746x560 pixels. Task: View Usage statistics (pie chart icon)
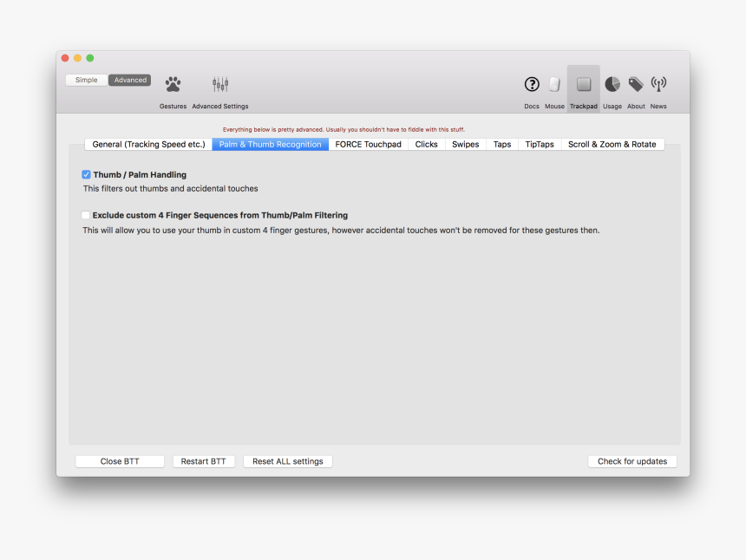(x=612, y=85)
